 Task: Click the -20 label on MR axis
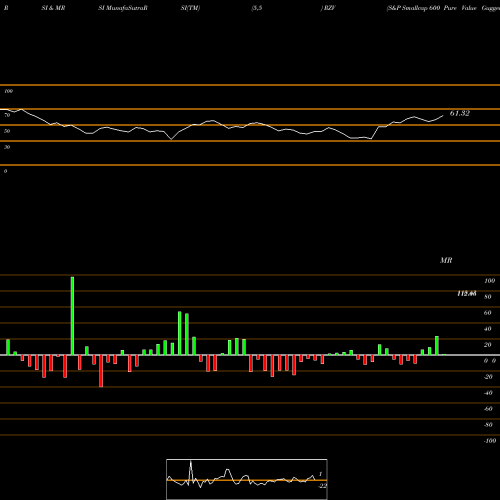tap(488, 377)
